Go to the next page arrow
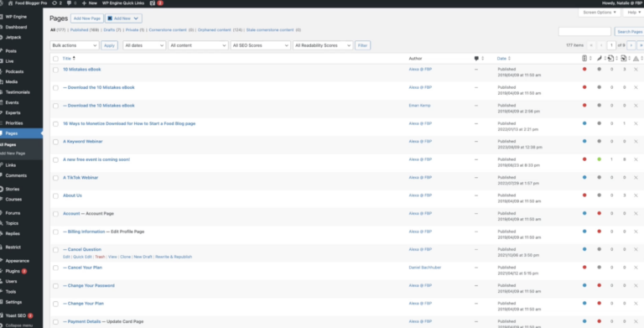 click(x=631, y=45)
